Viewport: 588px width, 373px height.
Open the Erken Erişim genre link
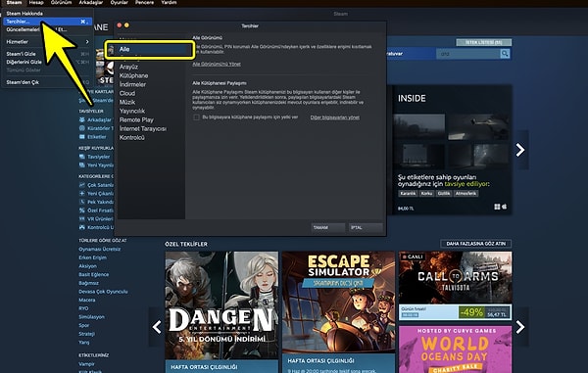coord(93,257)
